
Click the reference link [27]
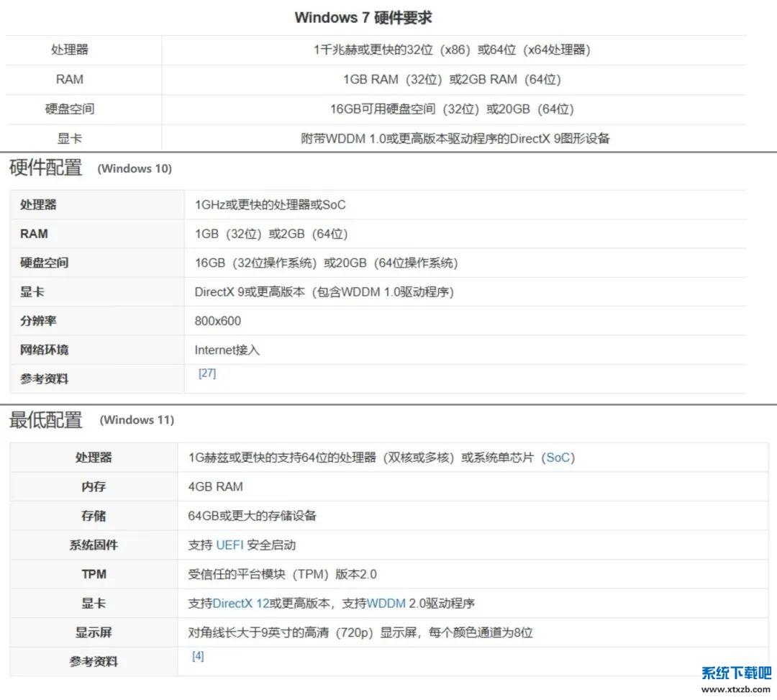pyautogui.click(x=206, y=373)
